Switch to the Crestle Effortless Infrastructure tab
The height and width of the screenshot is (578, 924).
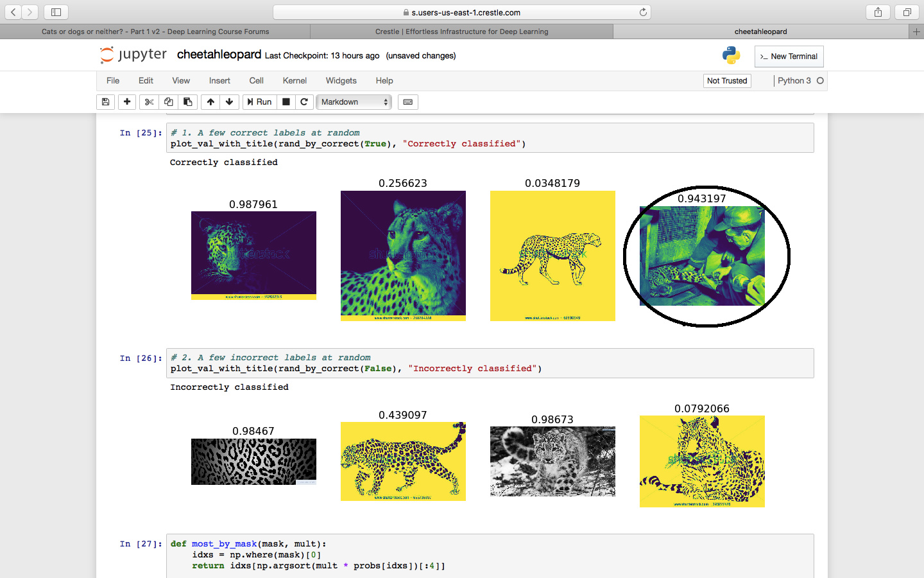tap(461, 31)
